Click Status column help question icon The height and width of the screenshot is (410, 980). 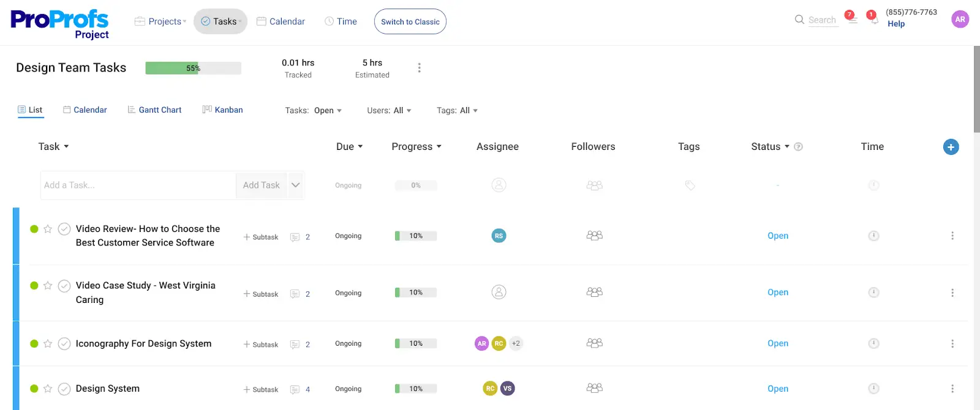(798, 147)
